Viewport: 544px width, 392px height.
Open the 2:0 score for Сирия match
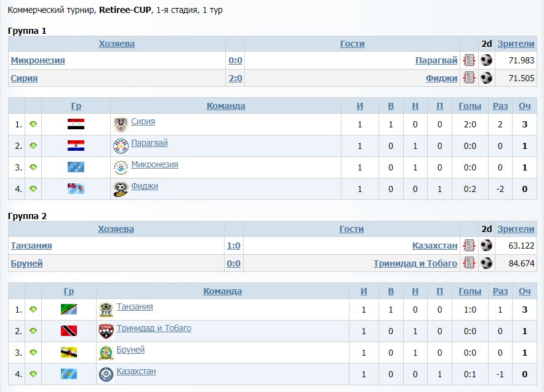235,78
